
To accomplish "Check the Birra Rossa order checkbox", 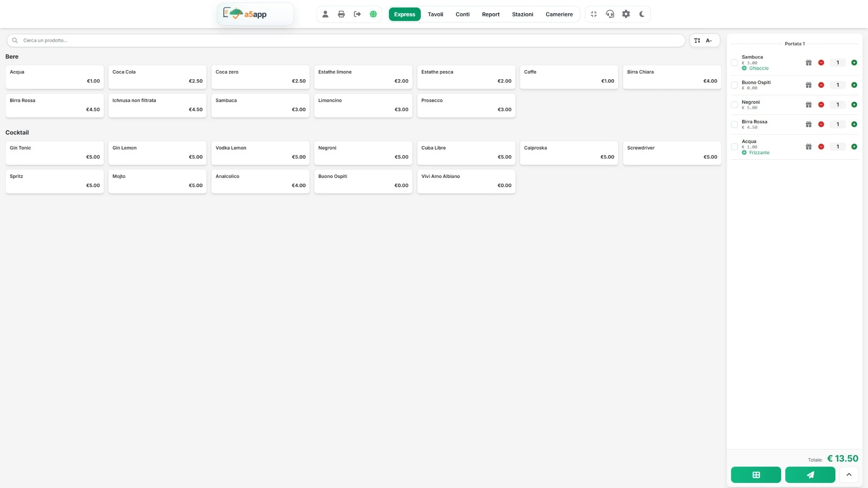I will click(x=734, y=124).
